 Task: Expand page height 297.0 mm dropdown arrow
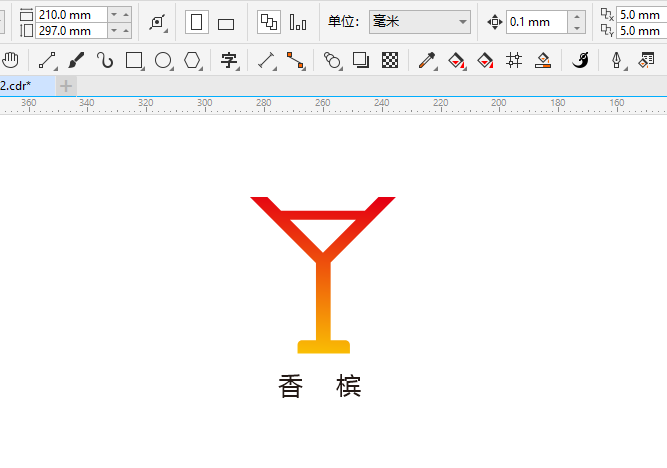coord(114,31)
